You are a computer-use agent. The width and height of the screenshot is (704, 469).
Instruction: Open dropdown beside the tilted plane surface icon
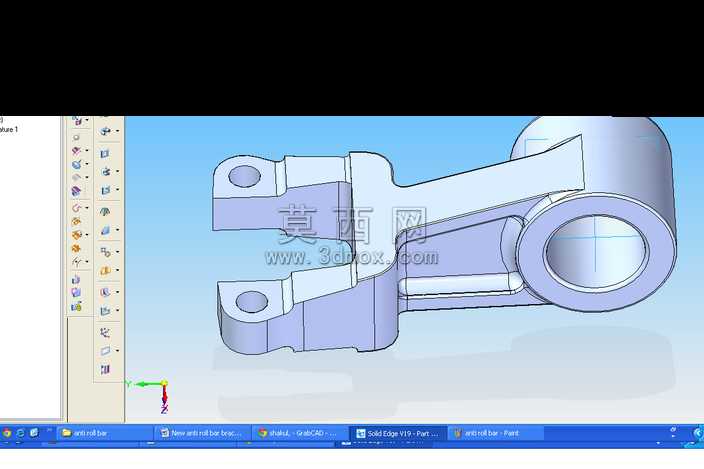117,230
